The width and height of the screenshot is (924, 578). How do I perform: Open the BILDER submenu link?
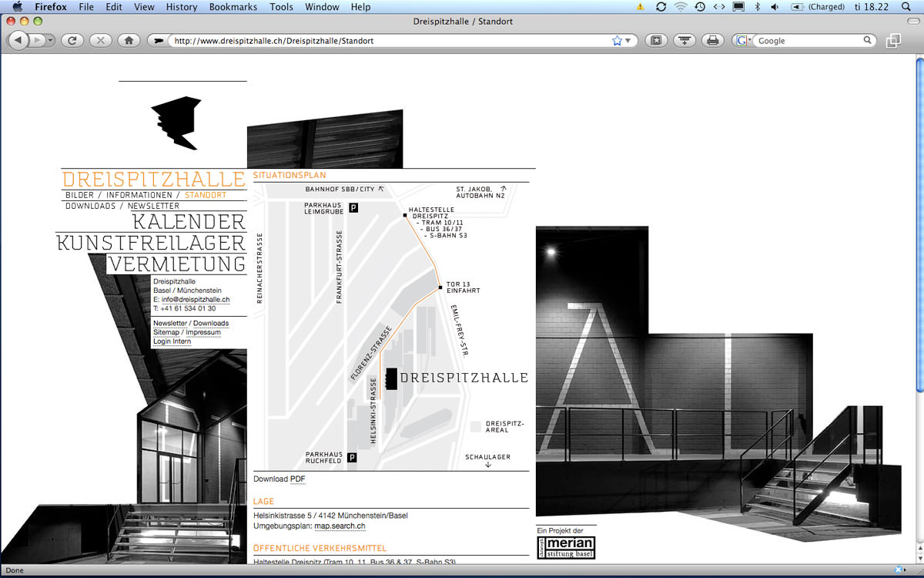(79, 196)
